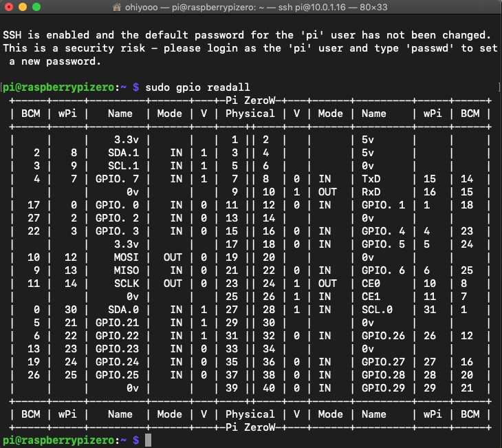502x448 pixels.
Task: Click the 'GPIO.26' name cell
Action: pos(383,336)
